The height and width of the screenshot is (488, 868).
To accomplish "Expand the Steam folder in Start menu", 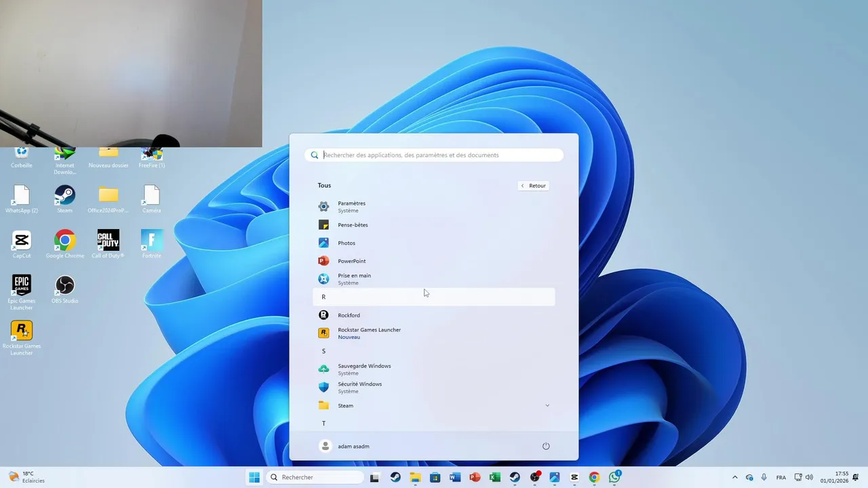I will (434, 405).
